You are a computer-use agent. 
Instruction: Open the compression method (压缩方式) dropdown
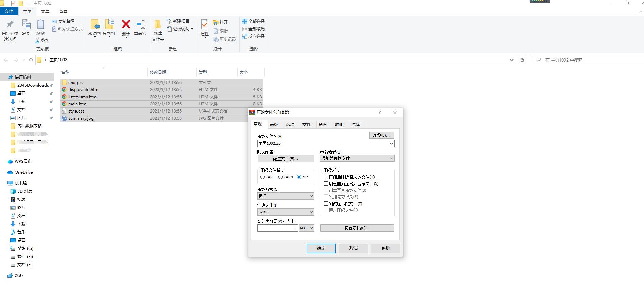pyautogui.click(x=285, y=196)
